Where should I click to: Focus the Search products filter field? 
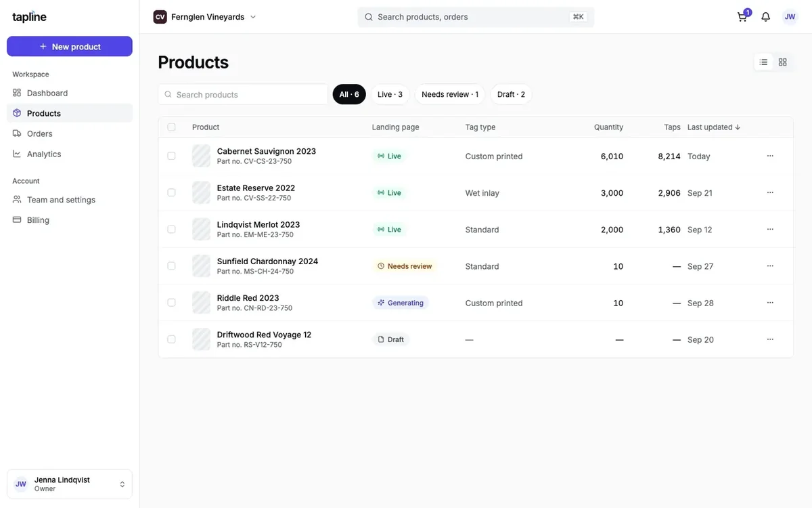[x=243, y=95]
